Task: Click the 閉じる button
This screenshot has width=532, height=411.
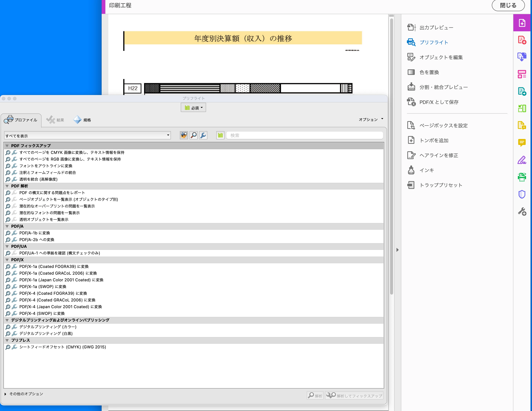Action: (508, 5)
